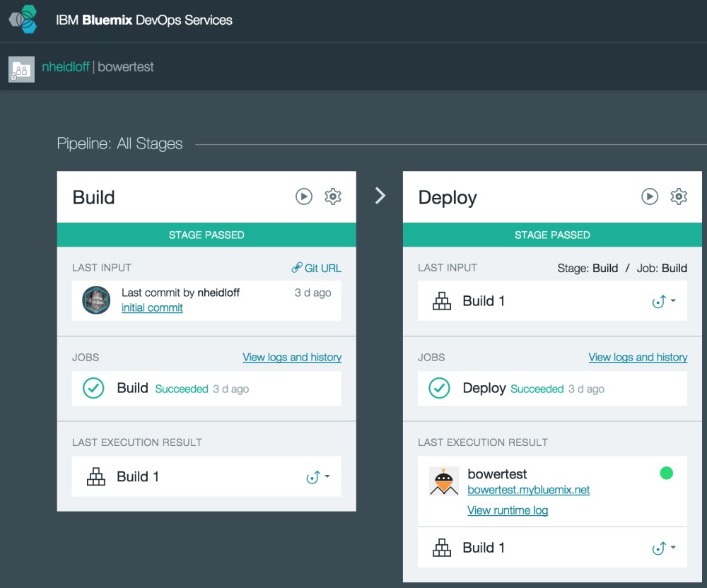Expand Build 1 dropdown in Build execution result
707x588 pixels.
pyautogui.click(x=318, y=477)
